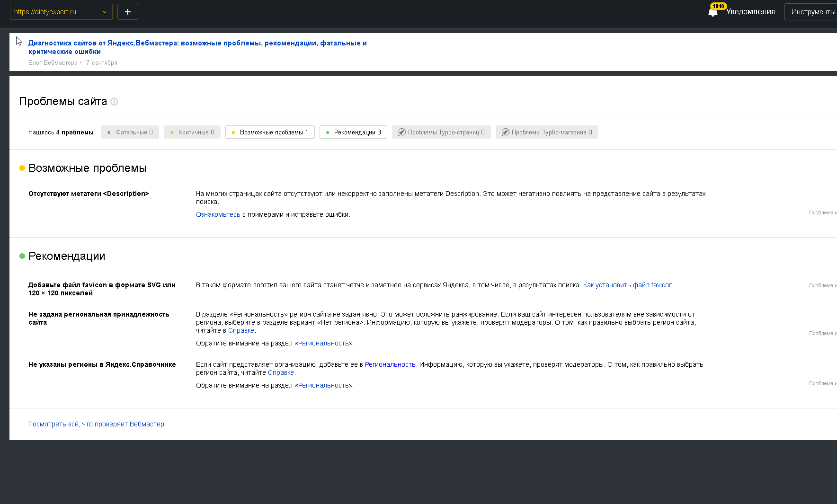
Task: Filter by Фатальные 0 problems
Action: 130,132
